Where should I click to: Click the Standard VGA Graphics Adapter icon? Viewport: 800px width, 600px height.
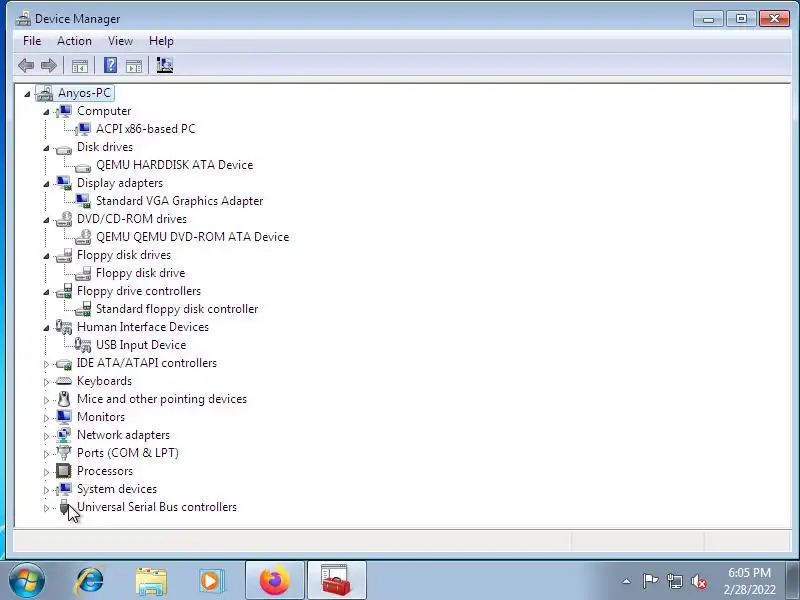coord(83,201)
